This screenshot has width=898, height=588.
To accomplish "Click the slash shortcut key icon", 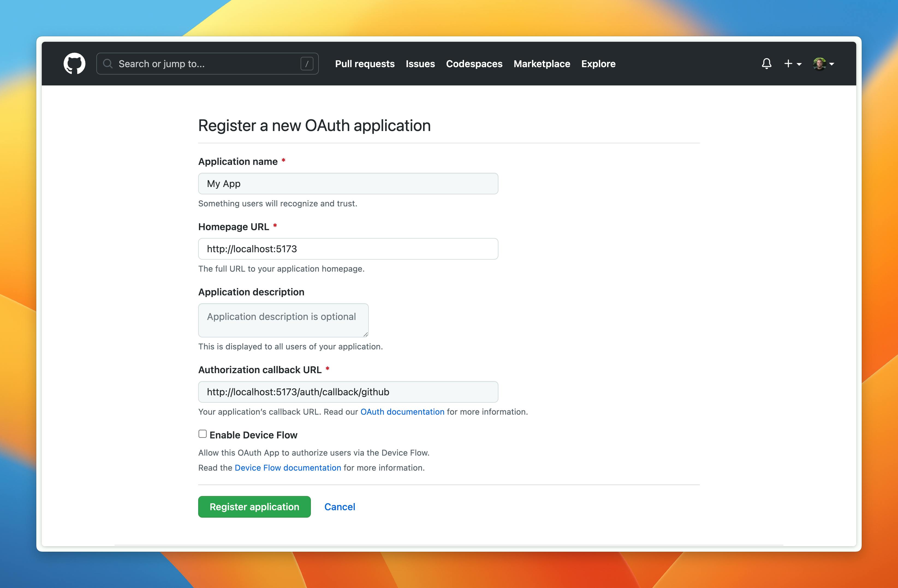I will tap(307, 63).
